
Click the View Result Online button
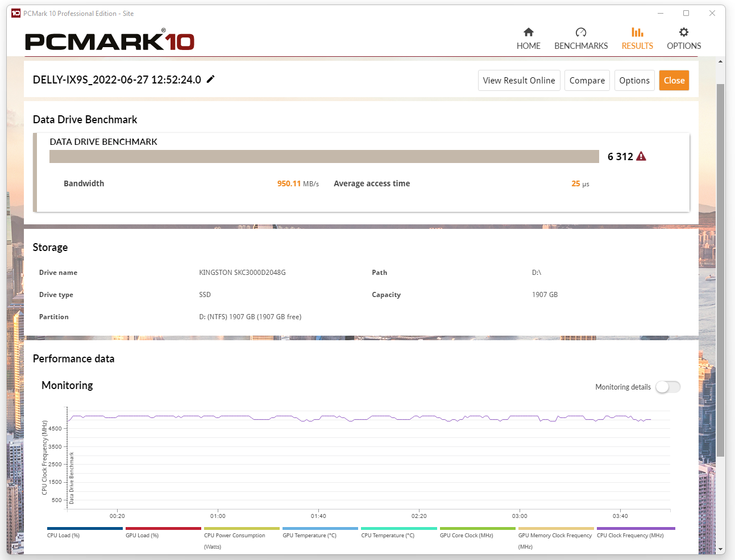click(x=519, y=81)
